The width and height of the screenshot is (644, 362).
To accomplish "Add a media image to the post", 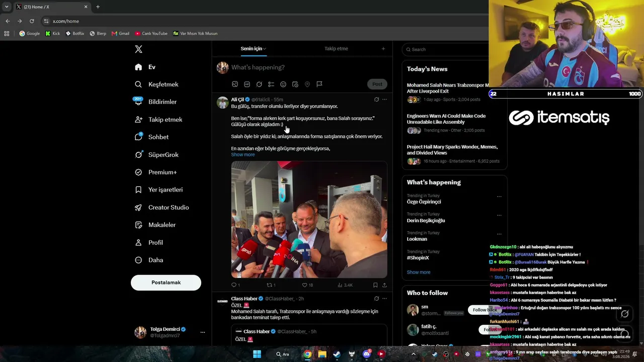I will click(234, 84).
